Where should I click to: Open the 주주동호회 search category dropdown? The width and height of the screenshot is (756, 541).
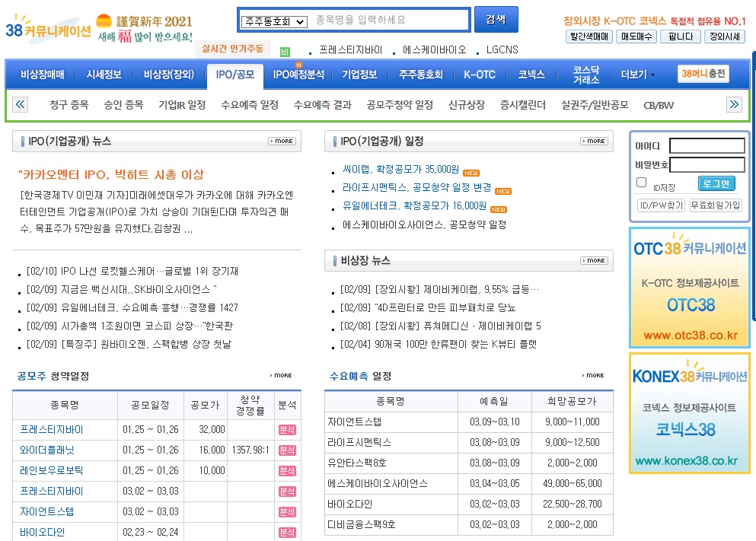[x=274, y=21]
